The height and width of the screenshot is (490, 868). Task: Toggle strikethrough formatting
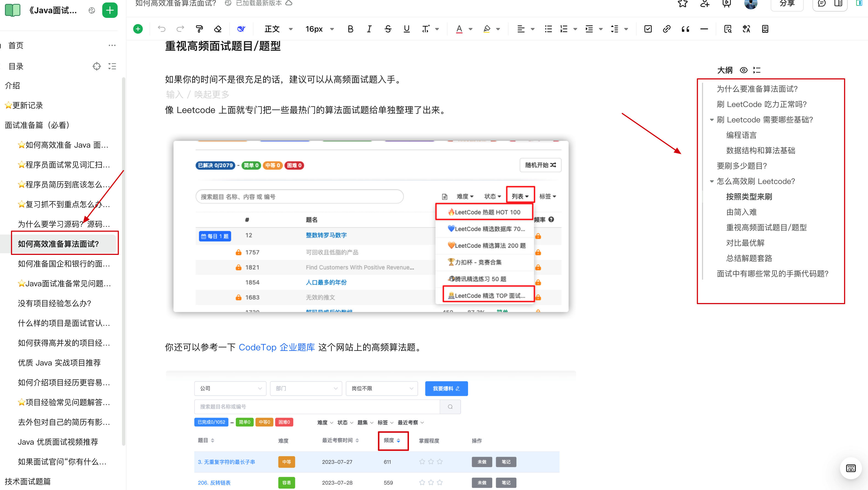pyautogui.click(x=388, y=29)
